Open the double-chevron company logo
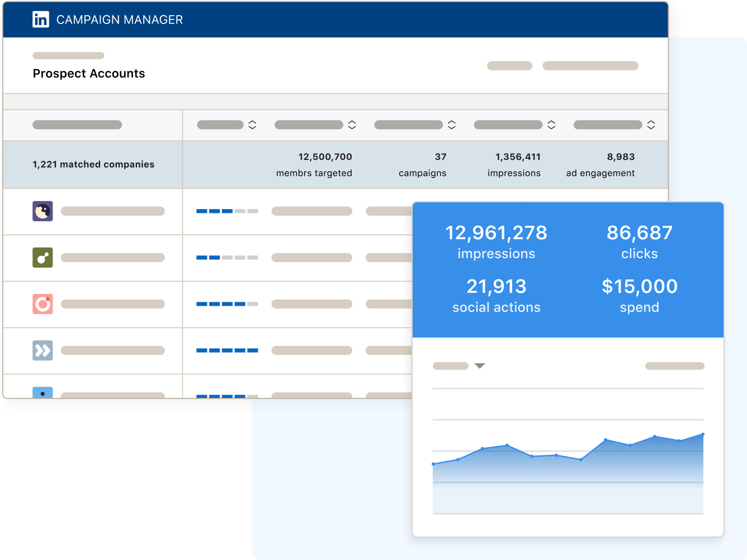 pos(42,350)
